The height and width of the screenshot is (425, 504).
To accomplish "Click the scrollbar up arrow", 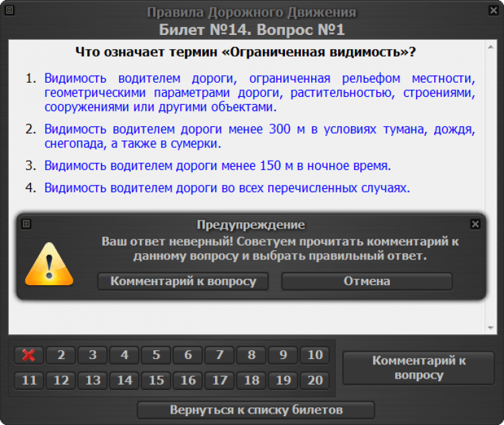I will point(491,47).
